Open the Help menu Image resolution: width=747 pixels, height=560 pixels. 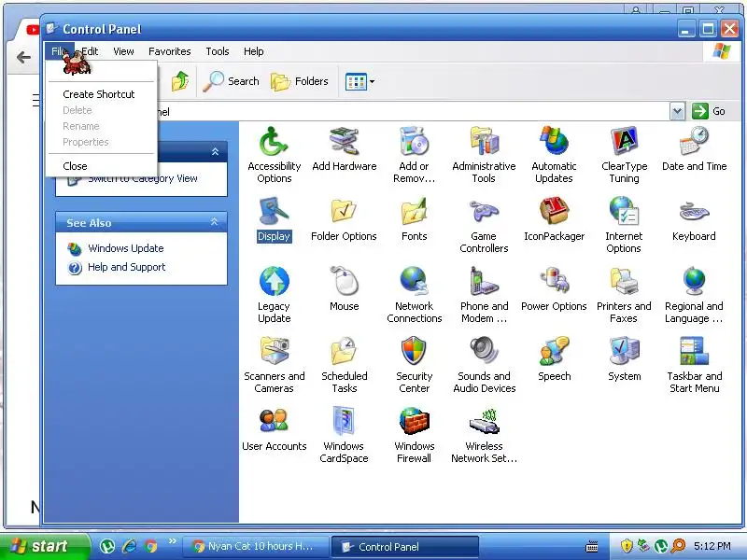click(x=253, y=51)
